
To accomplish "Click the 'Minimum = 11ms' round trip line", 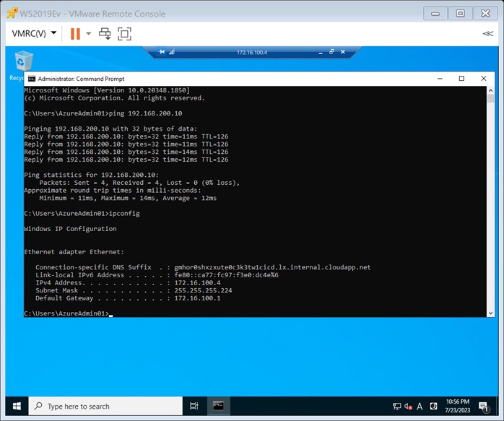I will (128, 199).
